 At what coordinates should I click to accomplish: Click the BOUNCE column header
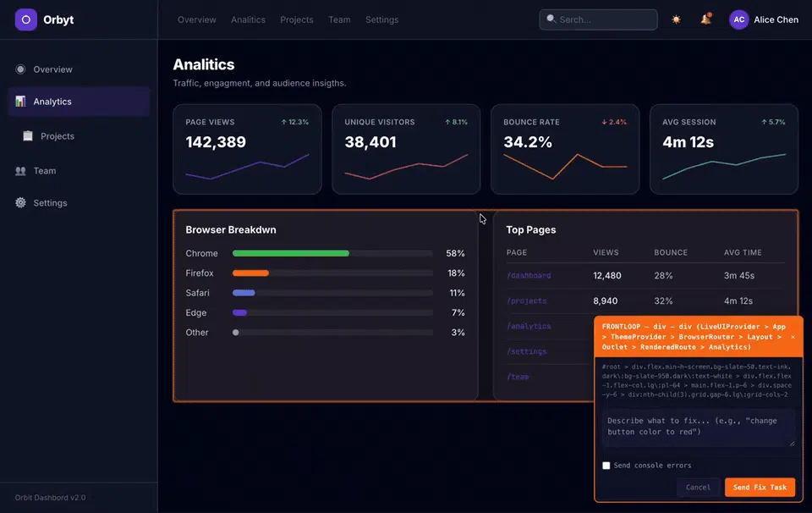tap(671, 252)
